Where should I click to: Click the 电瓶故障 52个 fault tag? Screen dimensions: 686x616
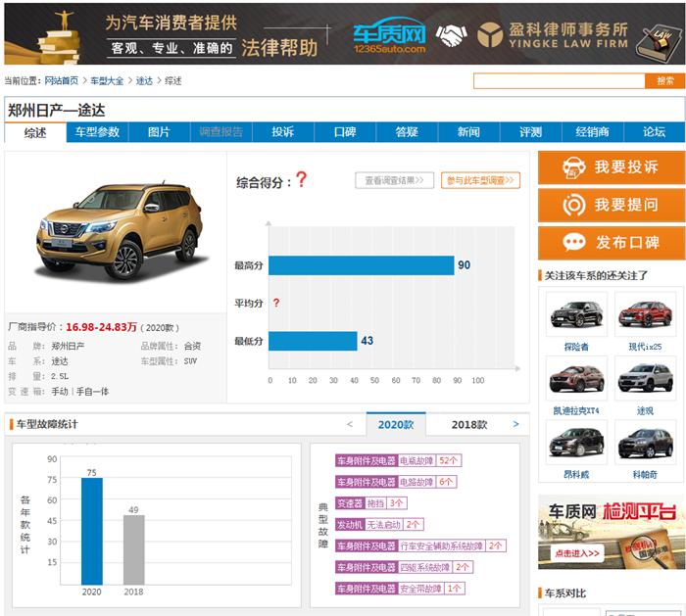398,460
